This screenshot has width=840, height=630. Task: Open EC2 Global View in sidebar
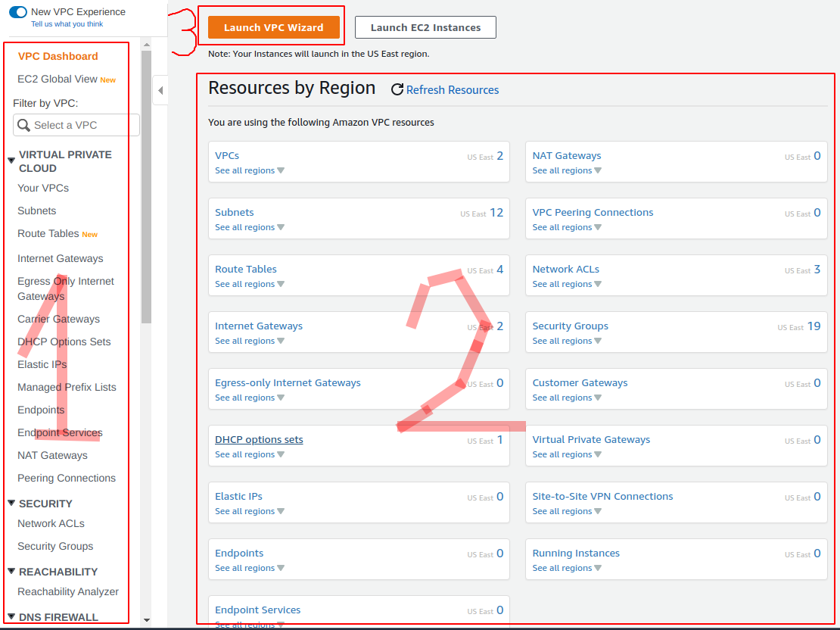tap(58, 80)
